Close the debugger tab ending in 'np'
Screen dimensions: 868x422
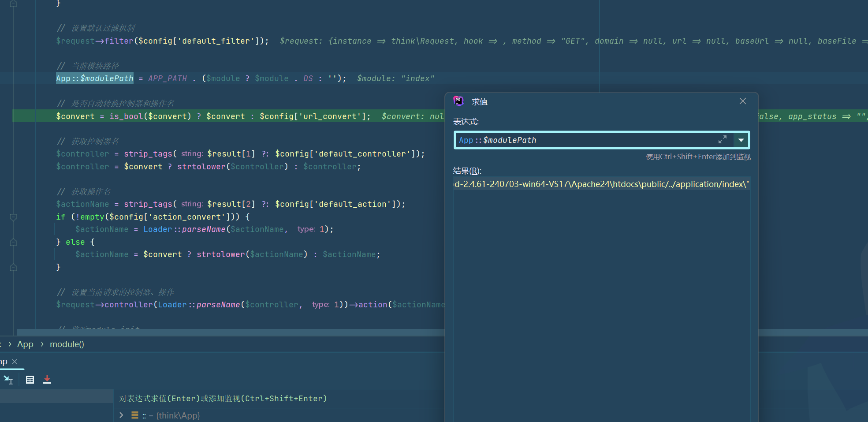pos(15,362)
